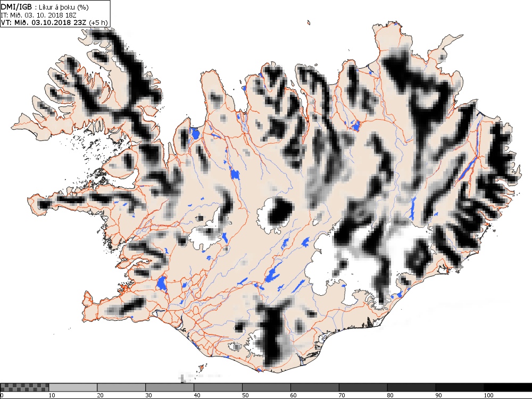The width and height of the screenshot is (532, 399).
Task: Click the legend label "20"
Action: pyautogui.click(x=101, y=395)
